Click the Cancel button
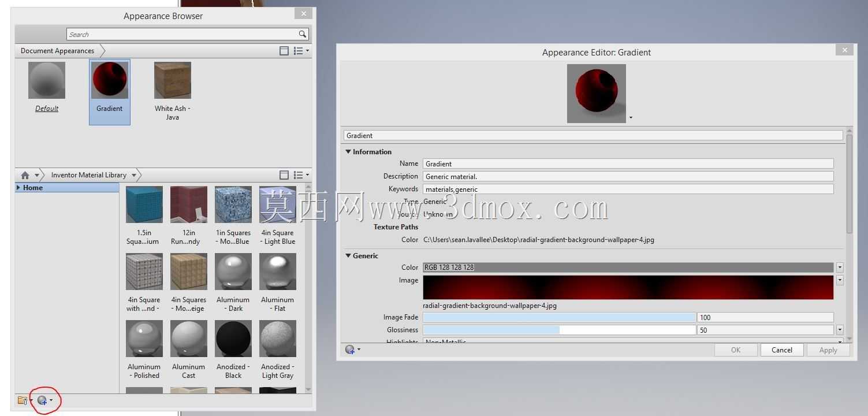This screenshot has height=416, width=868. tap(782, 350)
